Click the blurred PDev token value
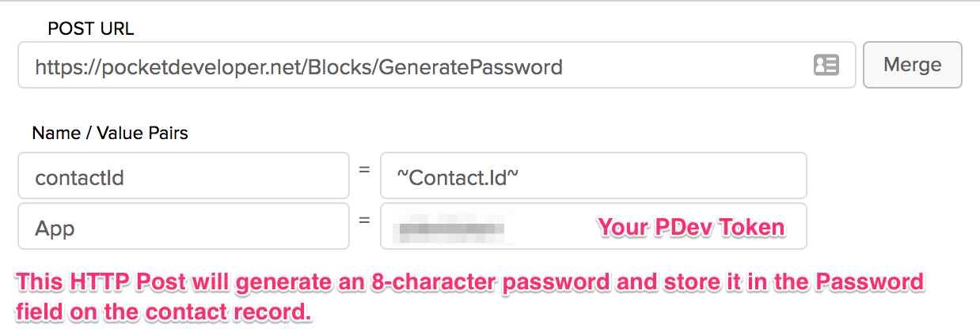The image size is (980, 332). [x=453, y=229]
